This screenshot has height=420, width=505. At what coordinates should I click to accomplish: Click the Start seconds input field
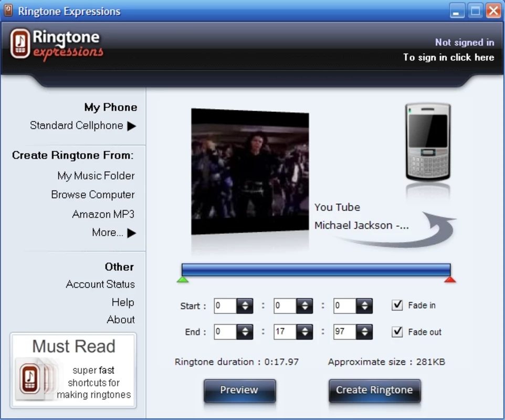pyautogui.click(x=286, y=306)
